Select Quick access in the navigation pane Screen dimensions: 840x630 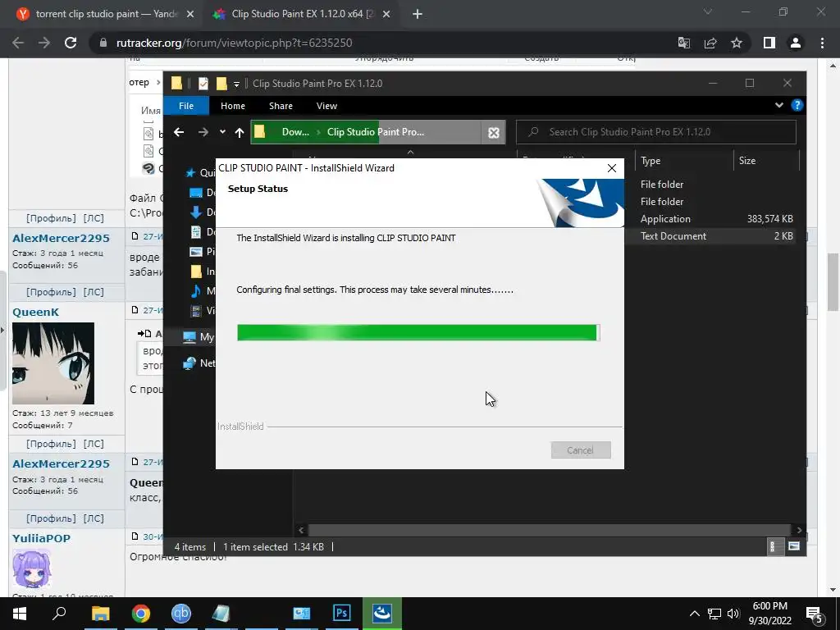(200, 172)
